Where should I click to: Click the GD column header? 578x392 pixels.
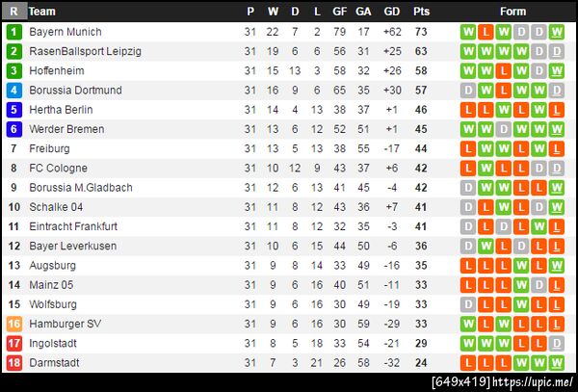click(391, 12)
